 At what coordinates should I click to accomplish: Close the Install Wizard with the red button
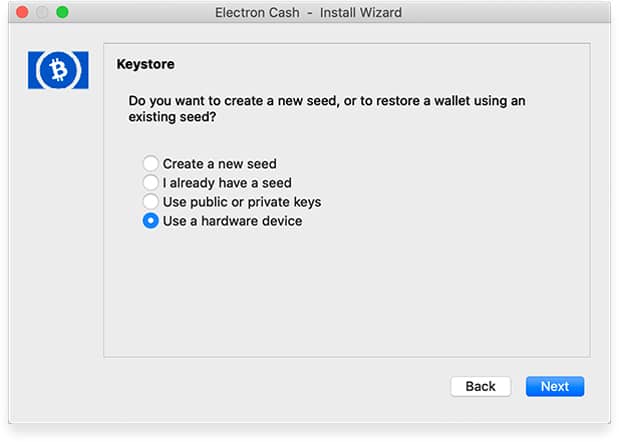pyautogui.click(x=22, y=12)
